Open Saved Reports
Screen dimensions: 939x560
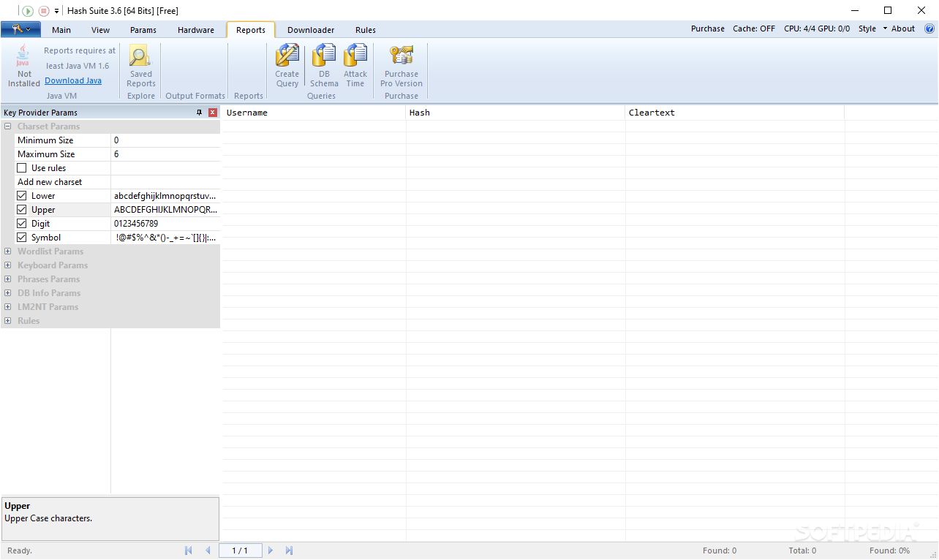[141, 66]
